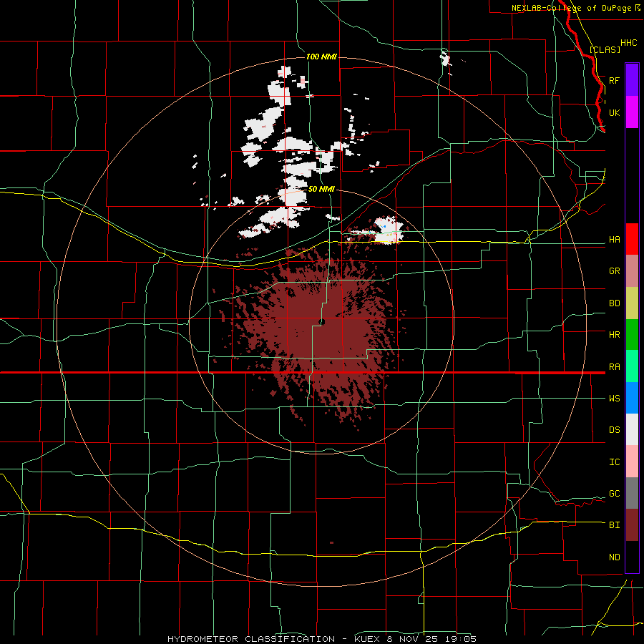Select the gray GC legend swatch
This screenshot has width=644, height=644.
pos(632,493)
